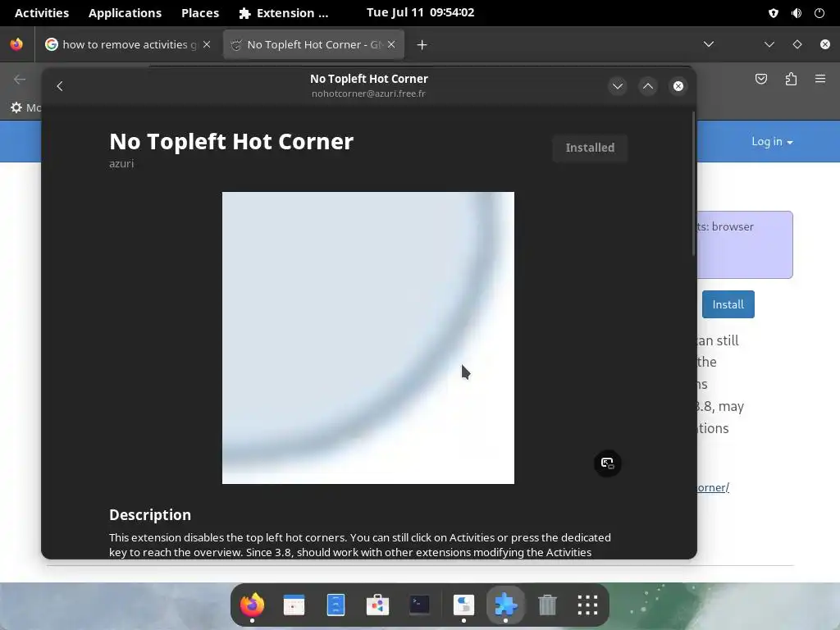Screen dimensions: 840x630
Task: Expand the Log in dropdown on the webpage
Action: click(x=772, y=141)
